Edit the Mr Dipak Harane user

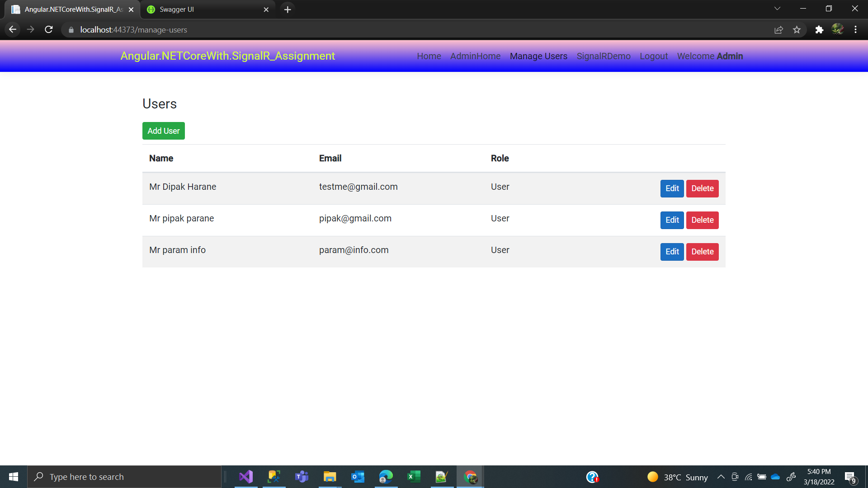672,188
